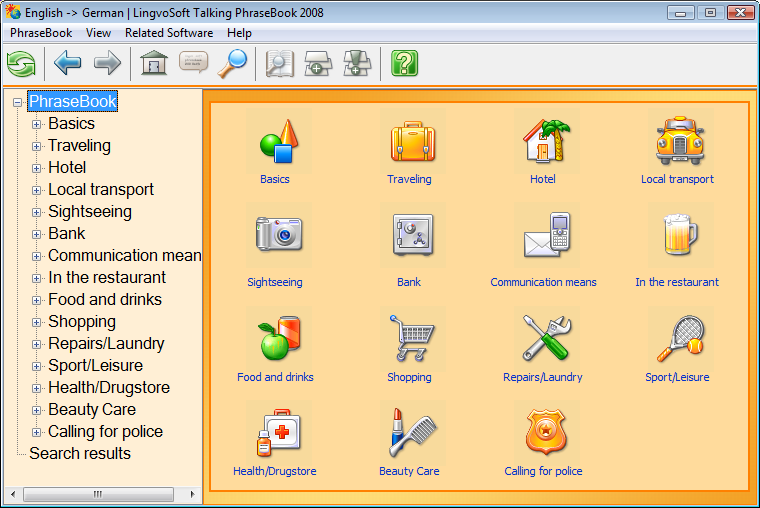Open the Basics shapes icon

coord(279,141)
